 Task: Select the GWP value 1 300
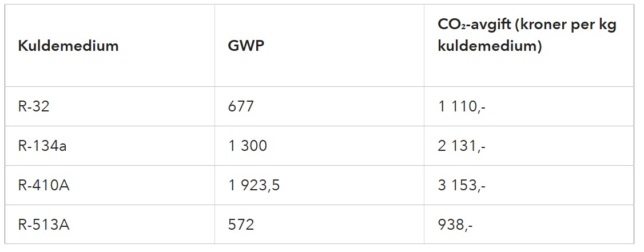click(248, 146)
